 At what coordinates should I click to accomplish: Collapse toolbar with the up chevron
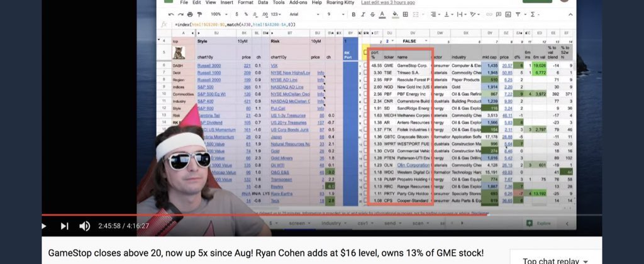570,14
